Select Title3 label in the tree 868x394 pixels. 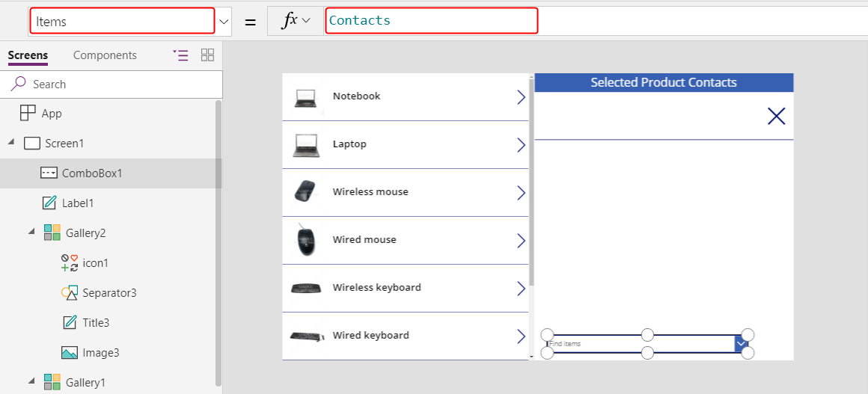97,323
